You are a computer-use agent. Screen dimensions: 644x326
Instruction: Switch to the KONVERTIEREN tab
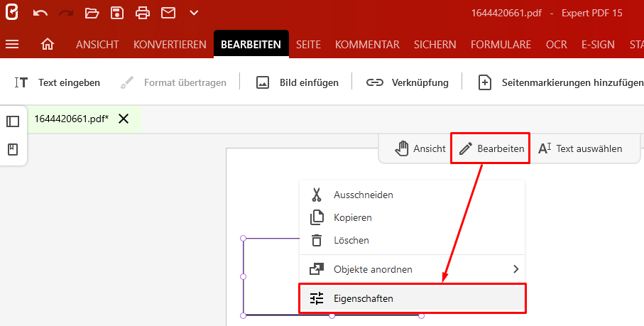(170, 44)
